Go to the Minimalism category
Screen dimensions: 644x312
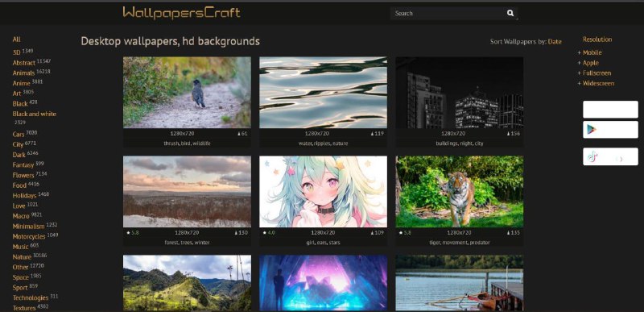29,227
